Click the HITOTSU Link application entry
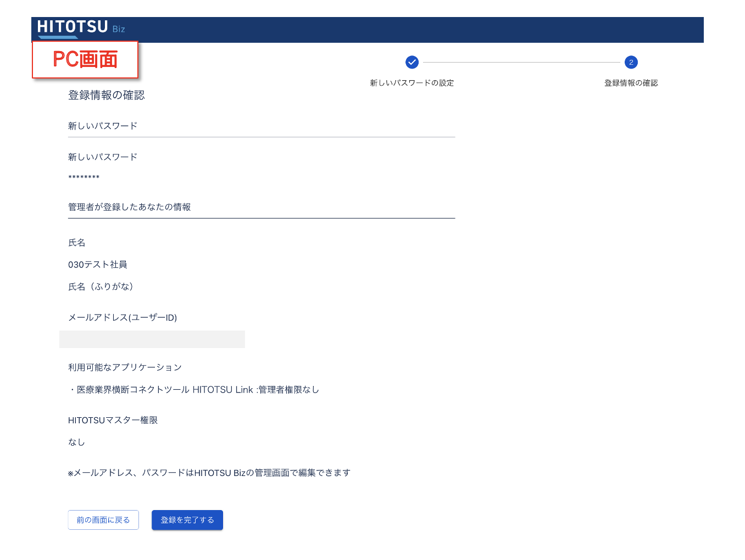Image resolution: width=745 pixels, height=560 pixels. 195,390
